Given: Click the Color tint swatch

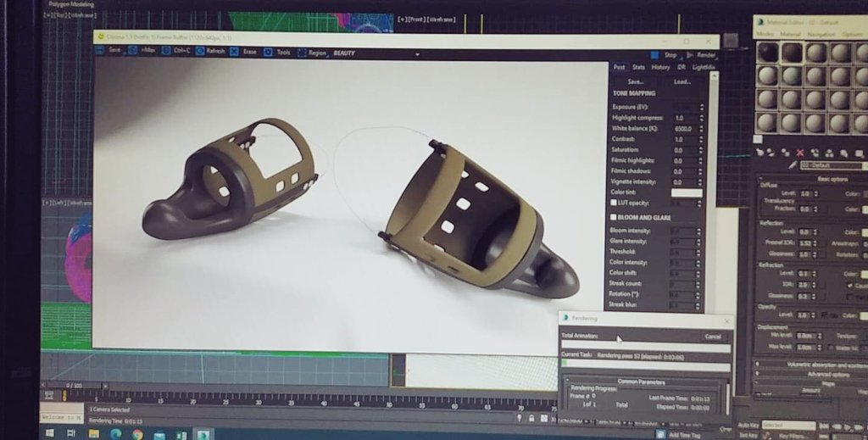Looking at the screenshot, I should tap(687, 192).
